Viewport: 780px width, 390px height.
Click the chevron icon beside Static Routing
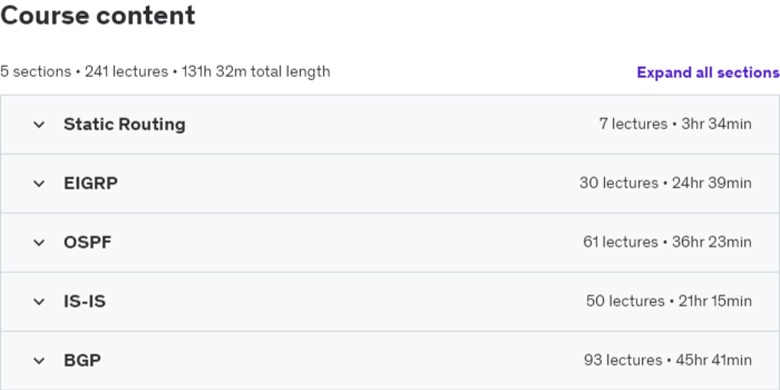pyautogui.click(x=39, y=124)
